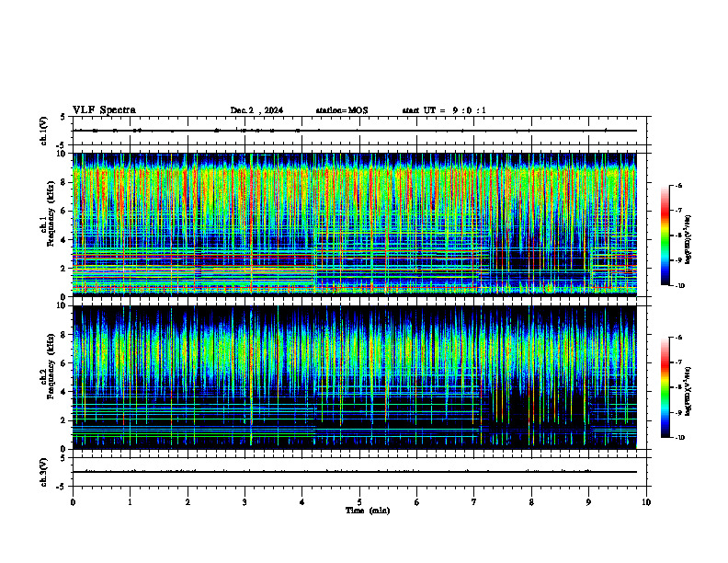Click the "ch.1(V)" axis label
Viewport: 728px width, 563px height.
click(44, 131)
